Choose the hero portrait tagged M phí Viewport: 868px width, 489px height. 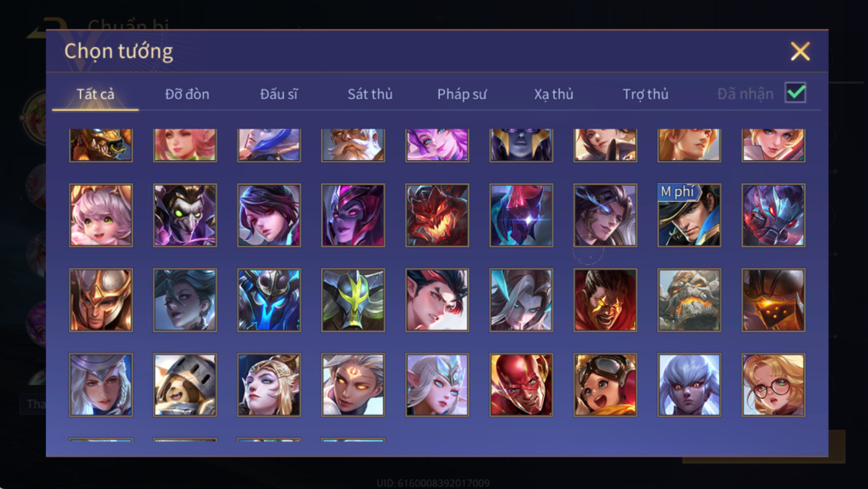689,216
